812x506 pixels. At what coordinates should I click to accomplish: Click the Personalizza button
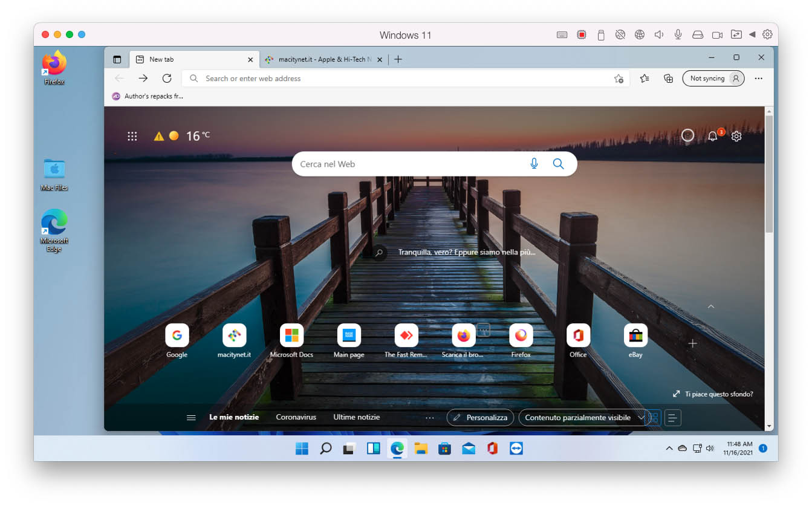click(x=481, y=418)
